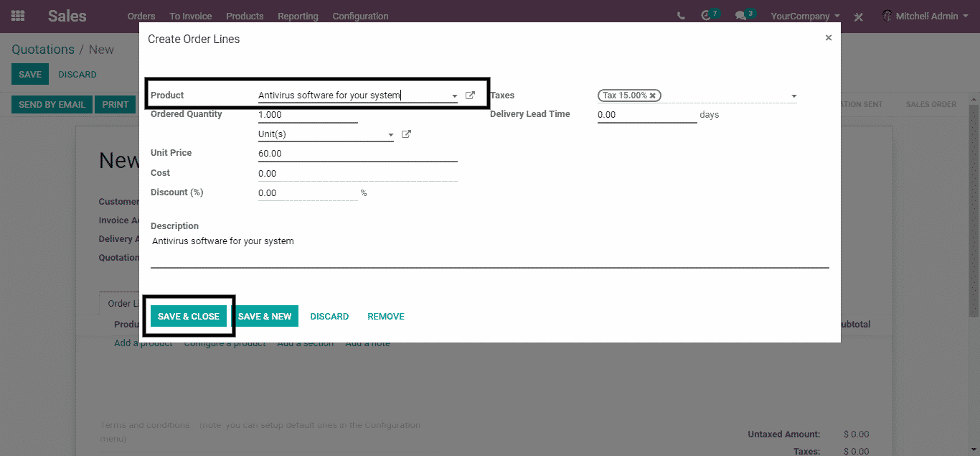Open the Reporting menu

point(298,16)
